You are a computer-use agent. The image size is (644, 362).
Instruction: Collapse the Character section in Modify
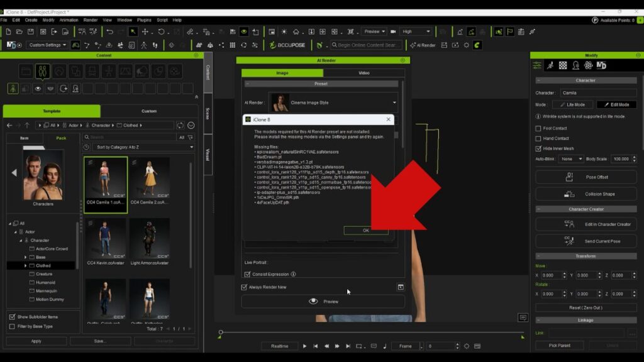click(x=538, y=80)
